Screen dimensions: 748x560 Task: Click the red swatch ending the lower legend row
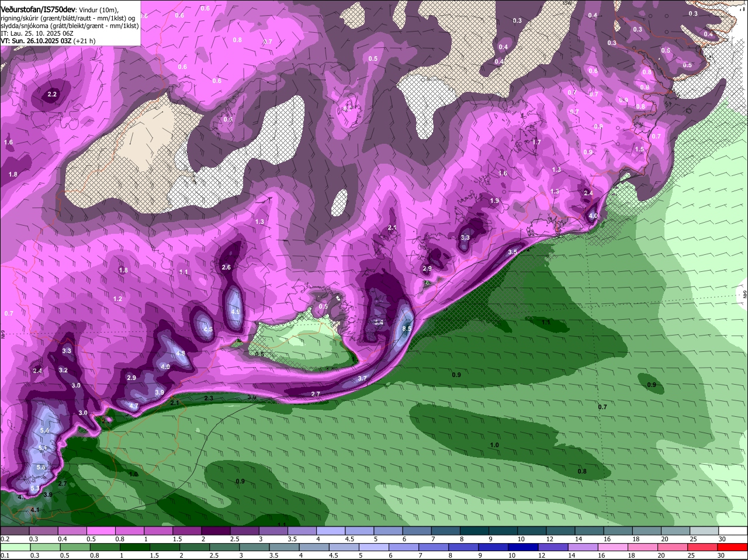tap(733, 547)
